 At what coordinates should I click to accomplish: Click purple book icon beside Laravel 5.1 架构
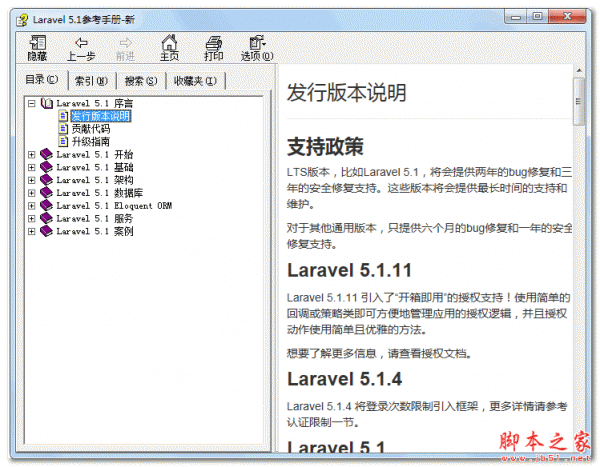[x=46, y=180]
